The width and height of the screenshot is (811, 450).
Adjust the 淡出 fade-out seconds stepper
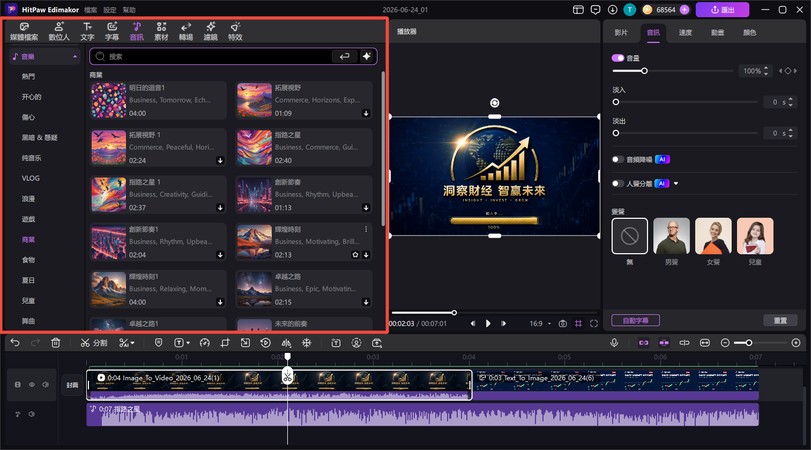click(790, 133)
